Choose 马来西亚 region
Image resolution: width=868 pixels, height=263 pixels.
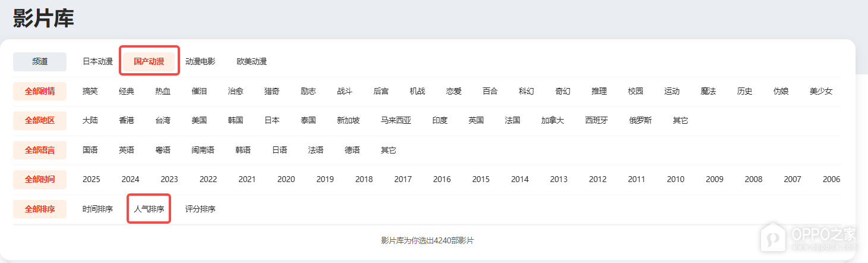pos(396,120)
